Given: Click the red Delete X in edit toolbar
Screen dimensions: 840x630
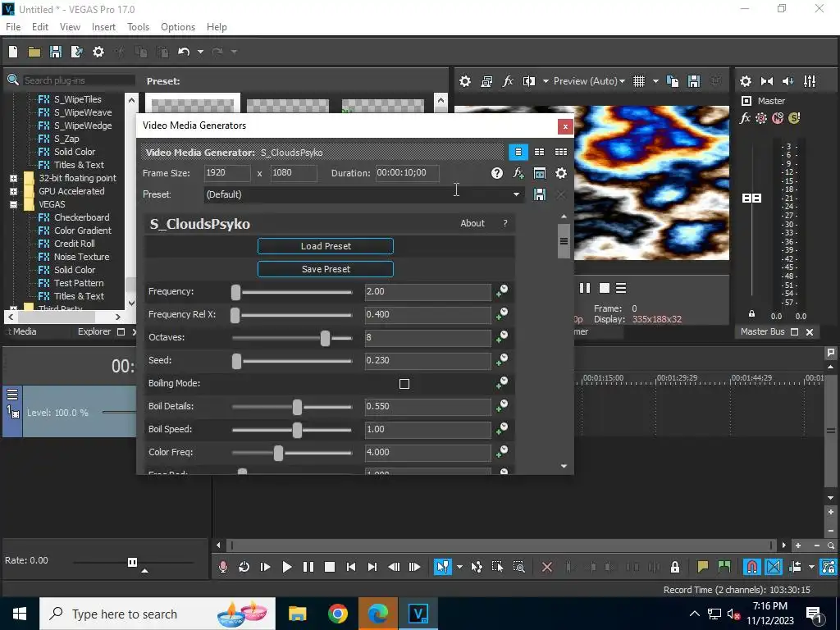Looking at the screenshot, I should 547,567.
